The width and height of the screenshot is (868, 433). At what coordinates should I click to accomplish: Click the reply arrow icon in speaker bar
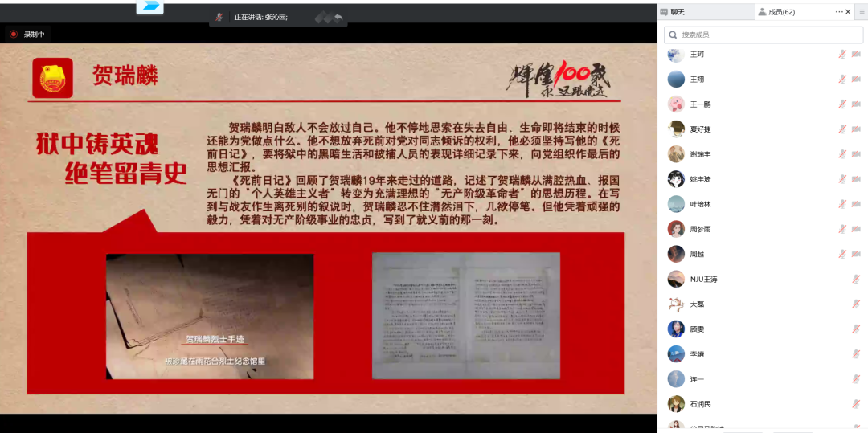click(x=338, y=17)
